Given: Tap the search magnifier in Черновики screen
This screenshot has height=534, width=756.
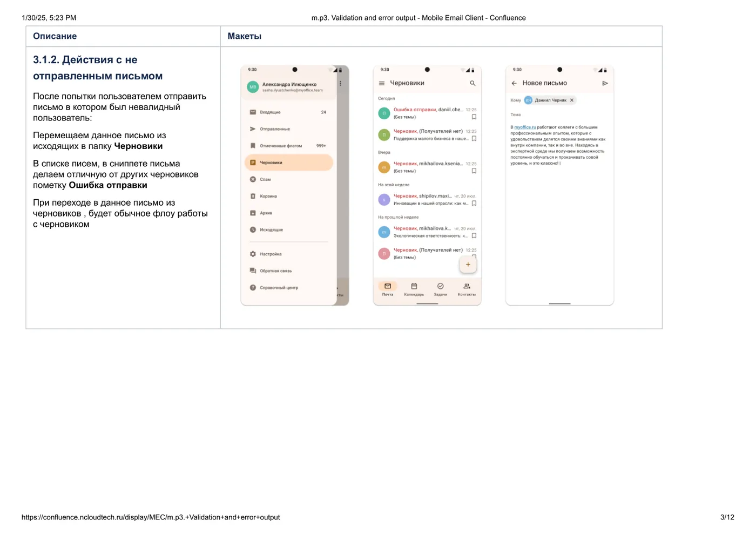Looking at the screenshot, I should click(473, 83).
